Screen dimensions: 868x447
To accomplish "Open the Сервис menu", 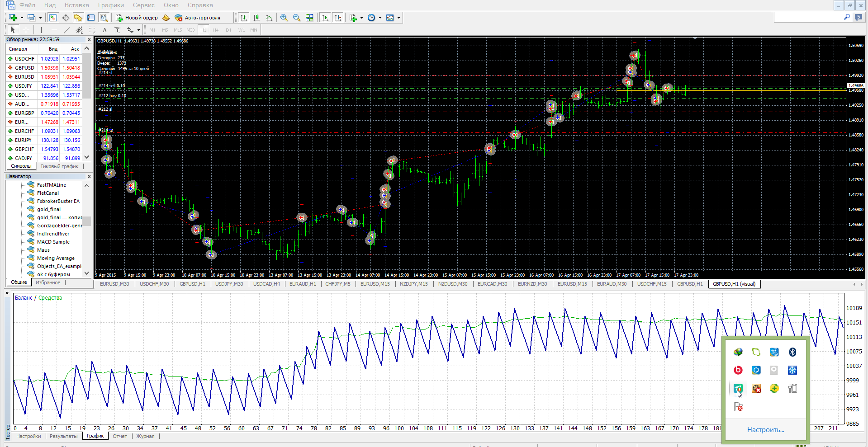I will pyautogui.click(x=144, y=5).
